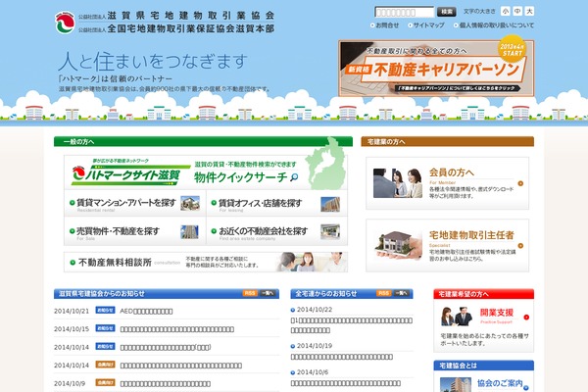Click the 一般の方へ section header

click(x=203, y=141)
